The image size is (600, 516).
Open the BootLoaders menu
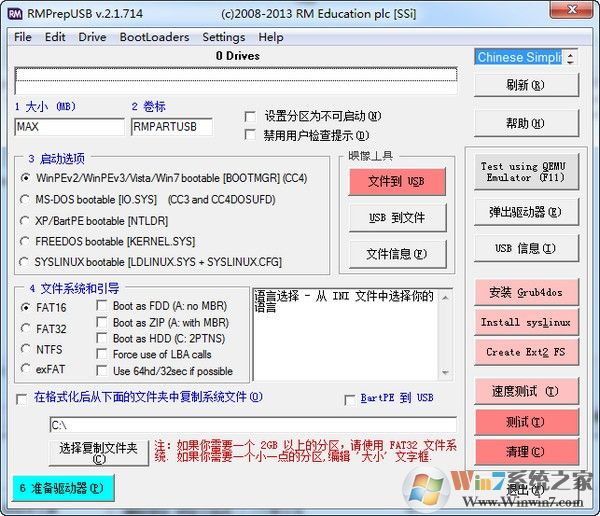(154, 37)
